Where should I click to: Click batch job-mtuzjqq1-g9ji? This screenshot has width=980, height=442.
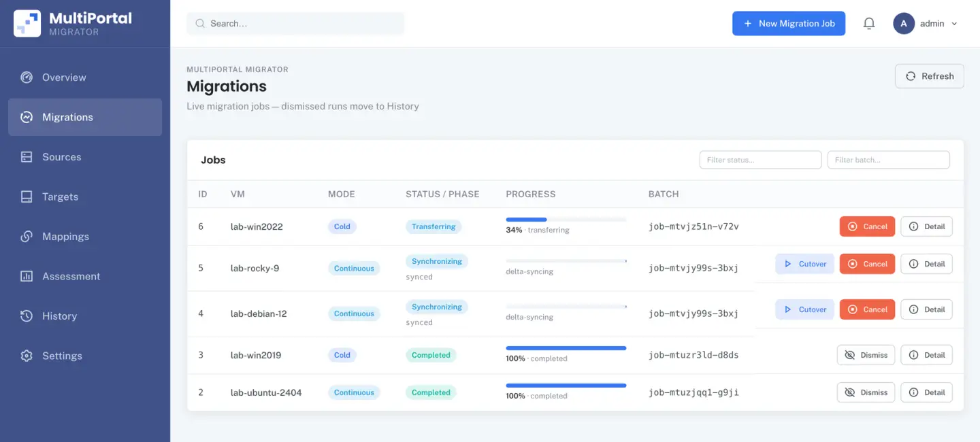[x=693, y=392]
